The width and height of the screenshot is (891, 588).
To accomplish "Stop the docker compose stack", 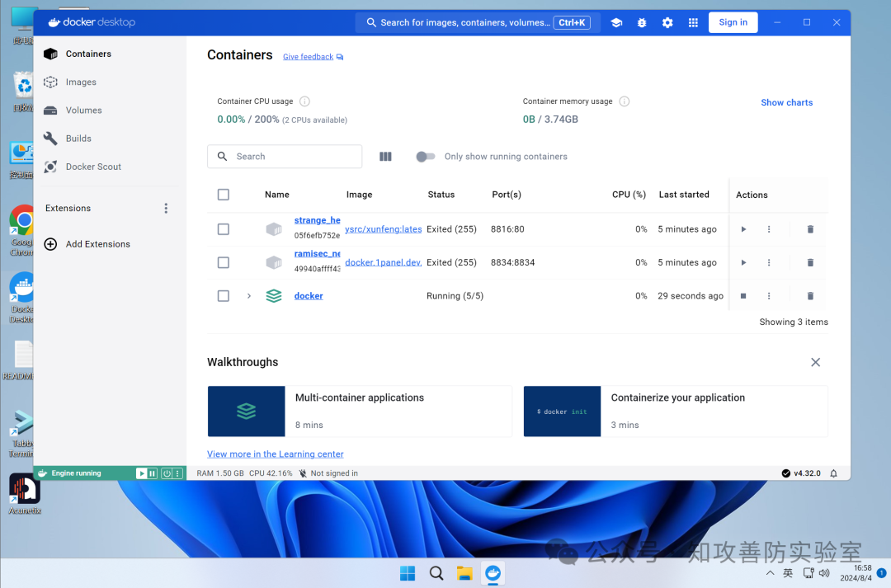I will click(743, 296).
